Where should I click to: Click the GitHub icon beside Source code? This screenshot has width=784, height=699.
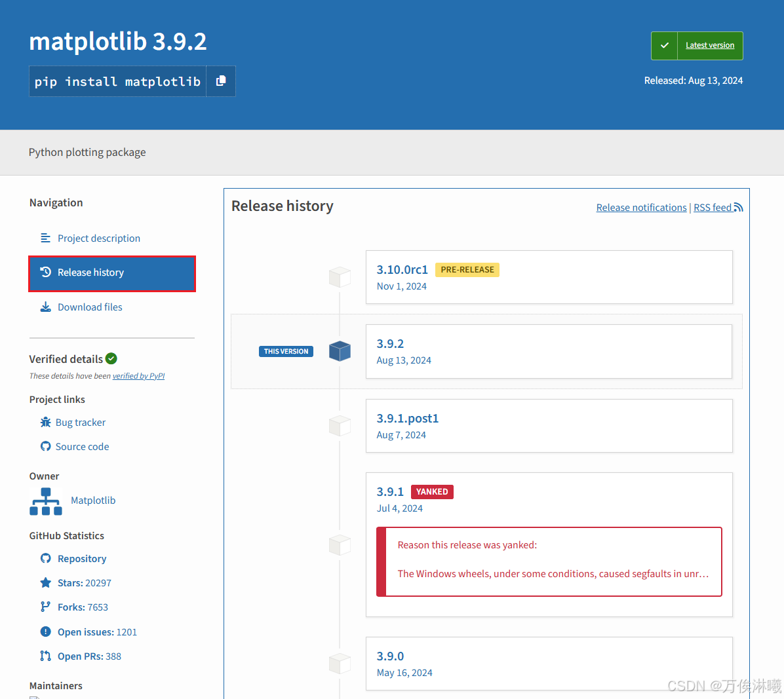(45, 446)
